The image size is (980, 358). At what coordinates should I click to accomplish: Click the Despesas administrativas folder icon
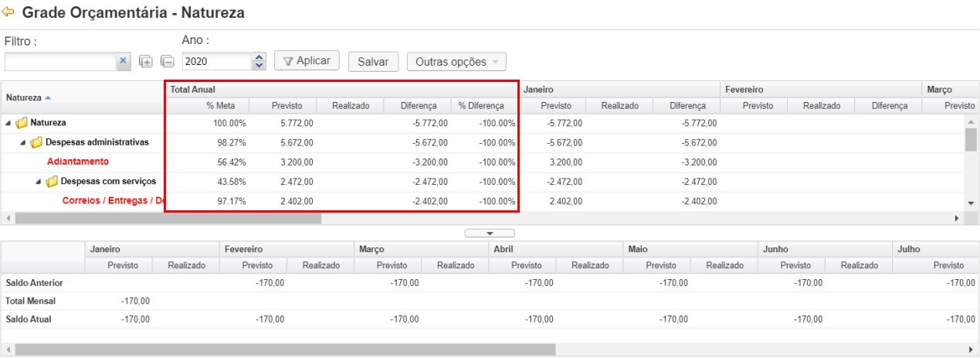click(36, 142)
